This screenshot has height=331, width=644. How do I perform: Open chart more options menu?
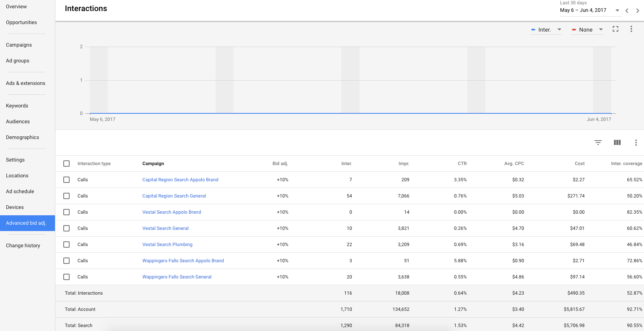coord(631,29)
